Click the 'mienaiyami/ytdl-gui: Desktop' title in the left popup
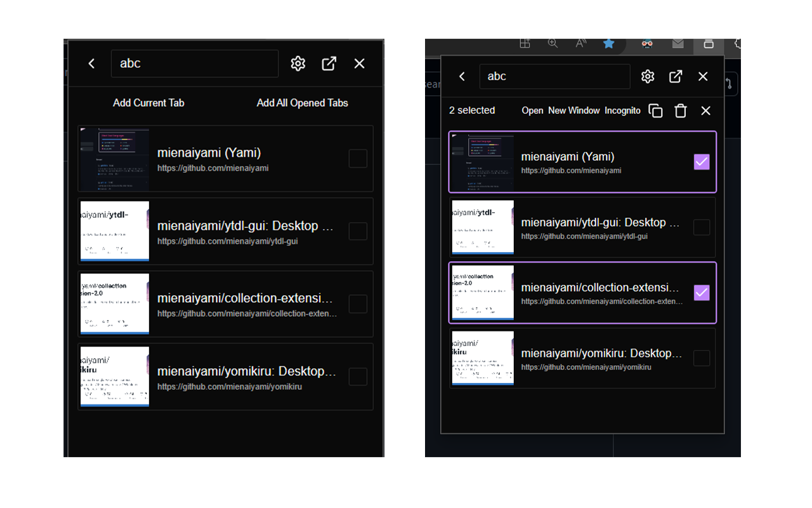This screenshot has height=508, width=812. pos(246,226)
